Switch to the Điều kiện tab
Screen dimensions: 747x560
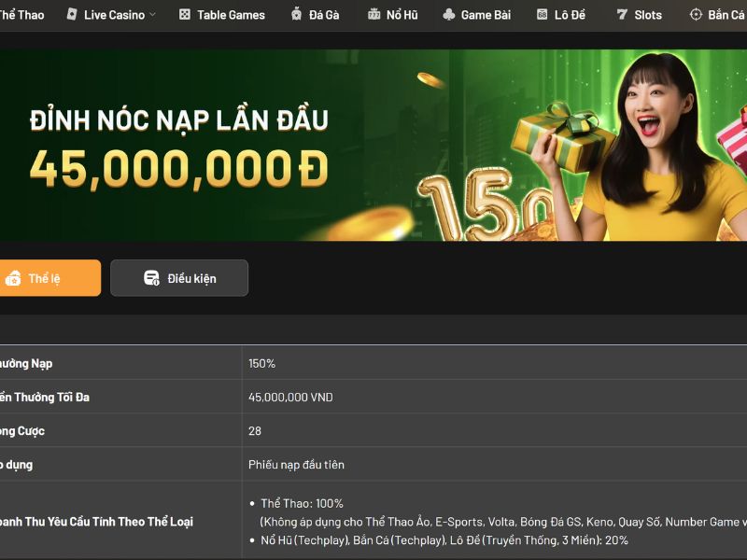click(x=179, y=278)
